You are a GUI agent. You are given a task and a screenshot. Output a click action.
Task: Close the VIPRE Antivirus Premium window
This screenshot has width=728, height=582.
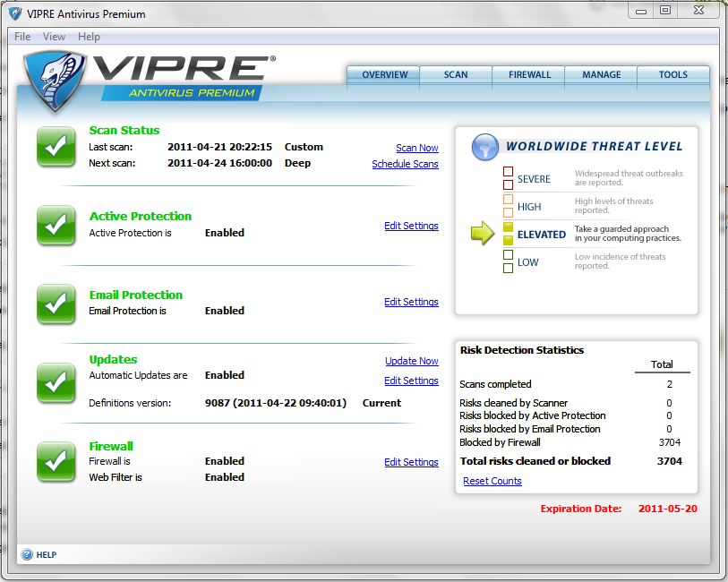tap(698, 10)
